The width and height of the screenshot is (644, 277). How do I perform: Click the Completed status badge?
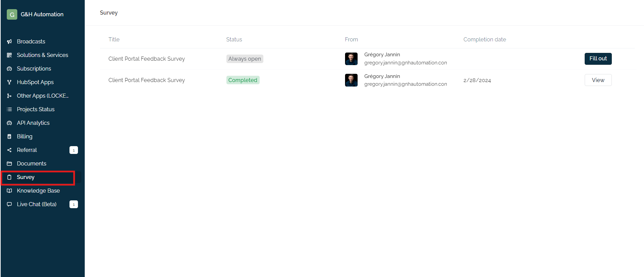pyautogui.click(x=243, y=80)
